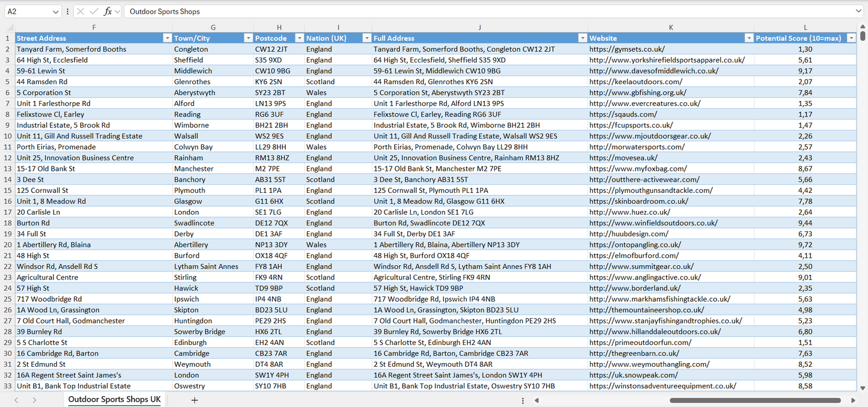868x407 pixels.
Task: Click into the formula bar text field
Action: point(481,11)
